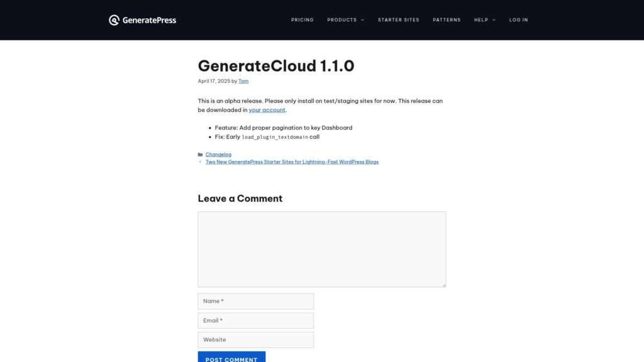This screenshot has width=644, height=362.
Task: Open the Pricing menu item
Action: tap(303, 19)
